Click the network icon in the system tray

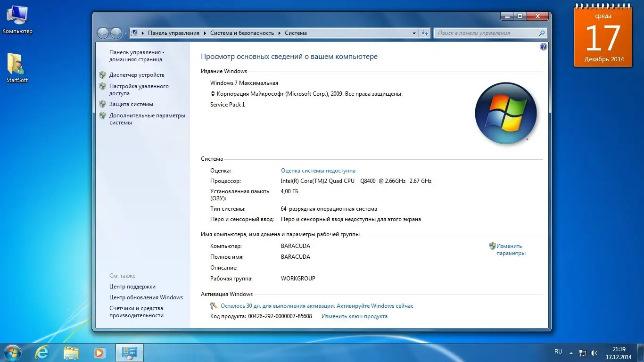point(583,353)
